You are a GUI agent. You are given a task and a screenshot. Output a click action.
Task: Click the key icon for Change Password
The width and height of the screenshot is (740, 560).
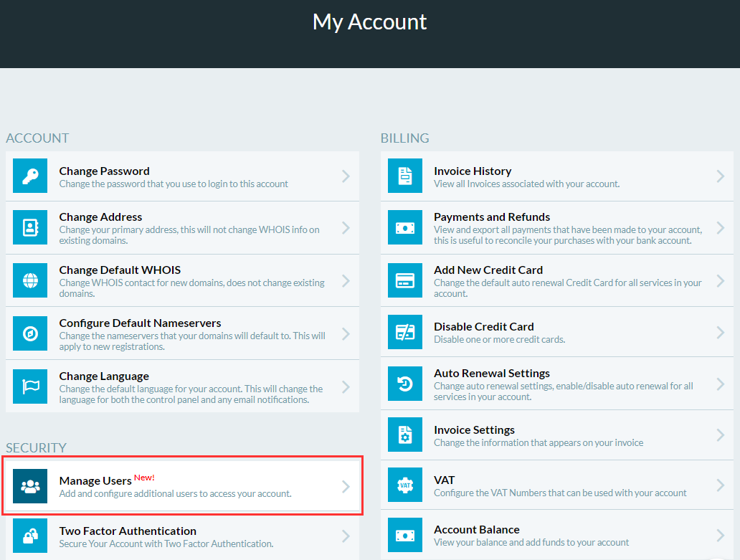(30, 176)
